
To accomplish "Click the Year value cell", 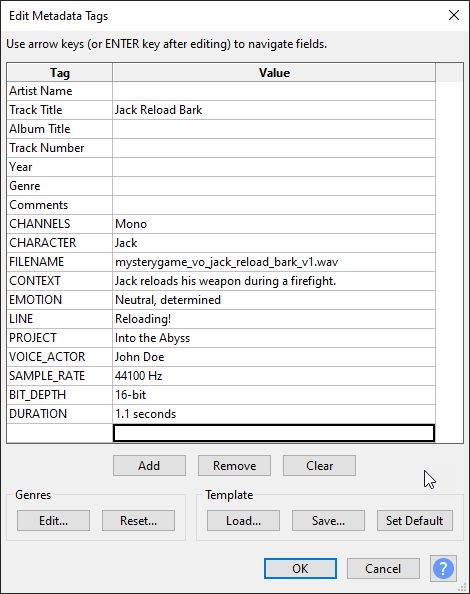I will click(x=274, y=167).
